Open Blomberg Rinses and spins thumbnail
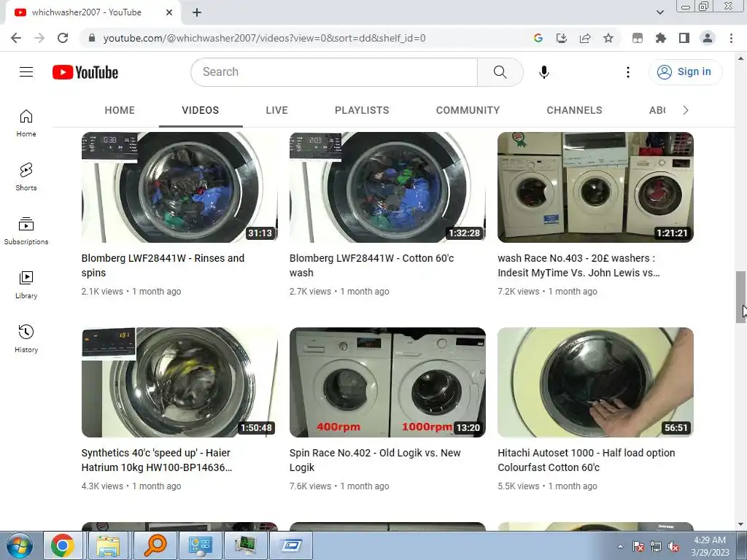The width and height of the screenshot is (747, 560). pyautogui.click(x=179, y=187)
